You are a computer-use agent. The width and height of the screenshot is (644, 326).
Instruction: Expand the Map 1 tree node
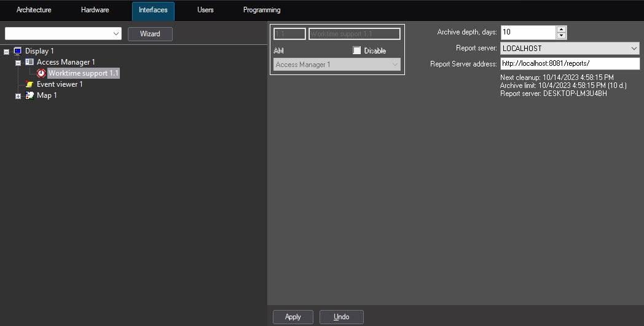click(x=18, y=96)
